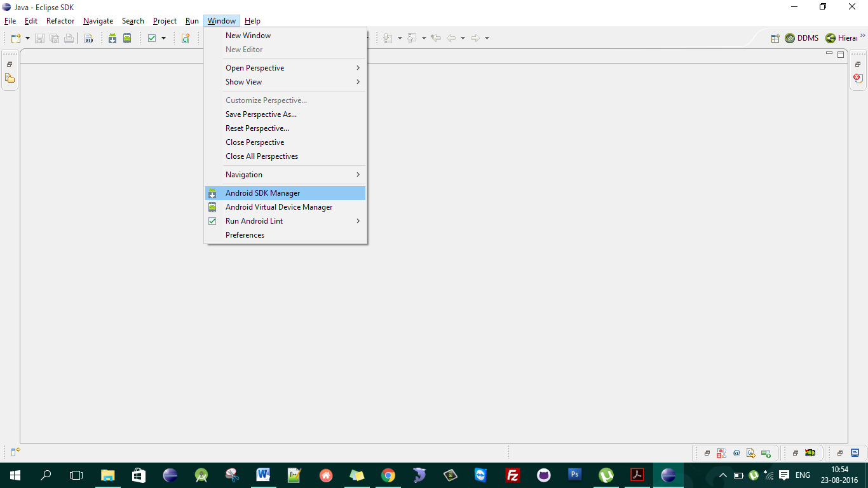The height and width of the screenshot is (488, 868).
Task: Restore the right minimized view stack
Action: coord(858,64)
